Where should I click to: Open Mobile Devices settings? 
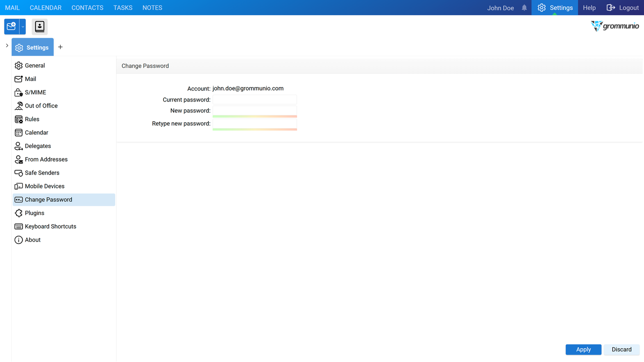pos(45,186)
